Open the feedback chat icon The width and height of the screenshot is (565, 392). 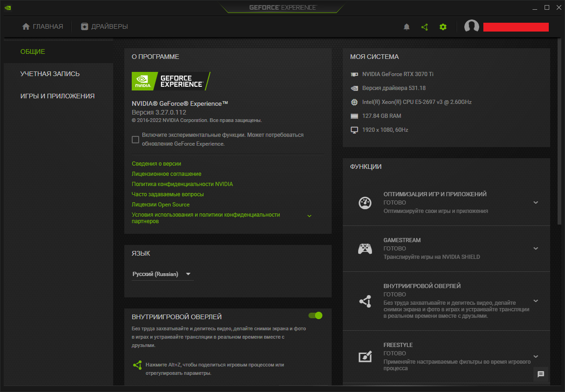tap(540, 374)
